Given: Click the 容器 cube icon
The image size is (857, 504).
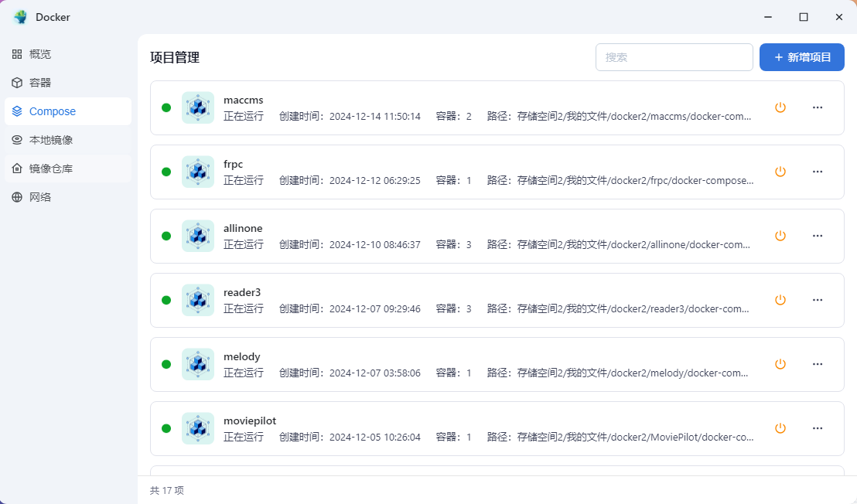Looking at the screenshot, I should 17,83.
